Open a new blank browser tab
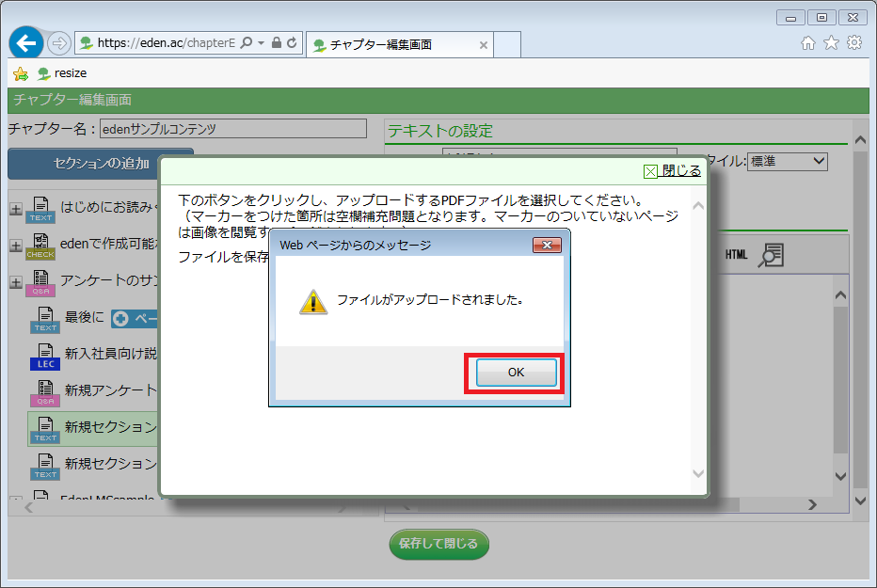The height and width of the screenshot is (588, 877). [x=507, y=45]
